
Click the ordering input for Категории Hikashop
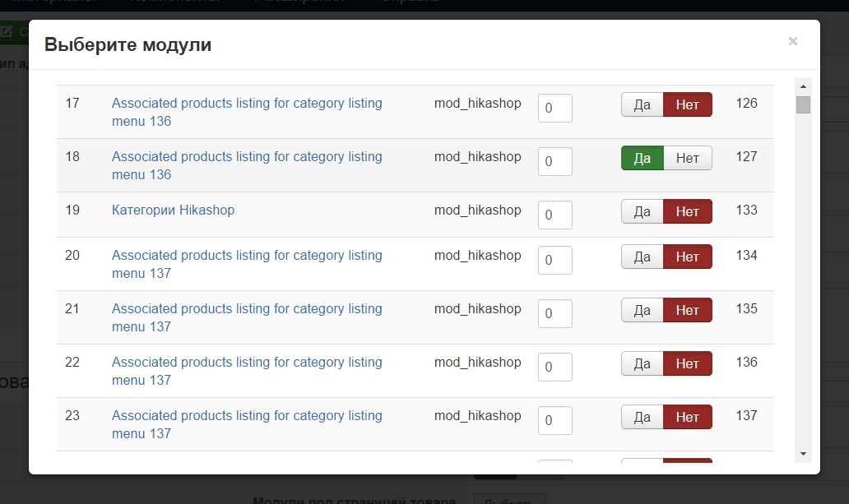tap(554, 215)
